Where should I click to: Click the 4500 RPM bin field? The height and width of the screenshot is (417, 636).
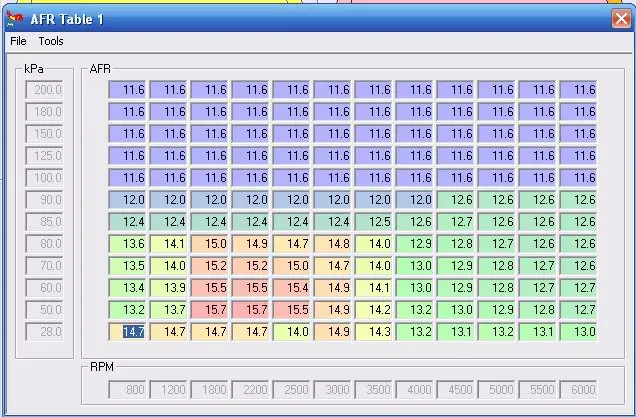coord(456,389)
